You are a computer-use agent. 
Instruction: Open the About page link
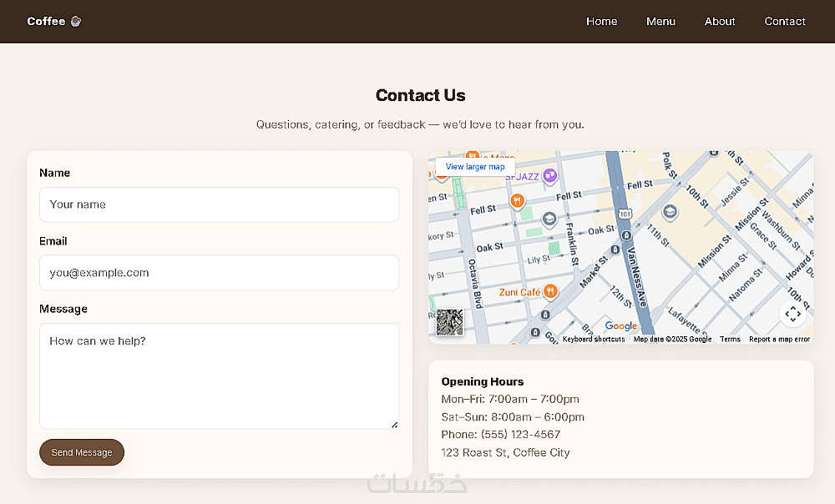(x=720, y=22)
